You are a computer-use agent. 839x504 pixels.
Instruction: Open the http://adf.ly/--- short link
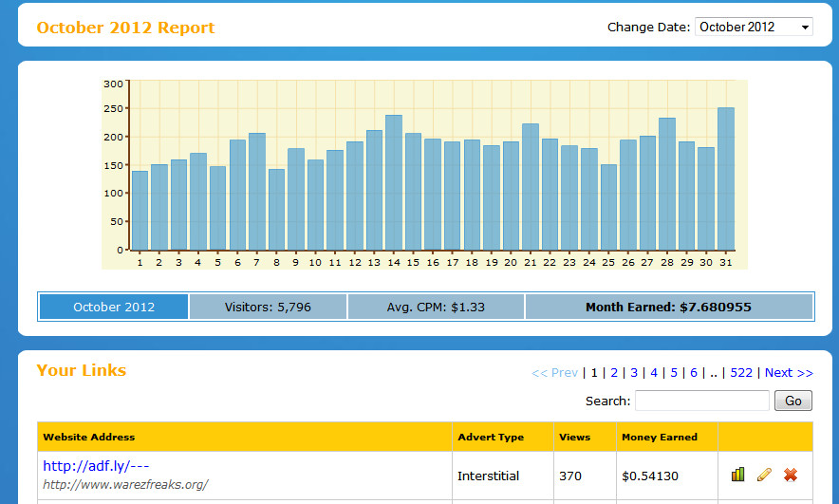(x=96, y=466)
